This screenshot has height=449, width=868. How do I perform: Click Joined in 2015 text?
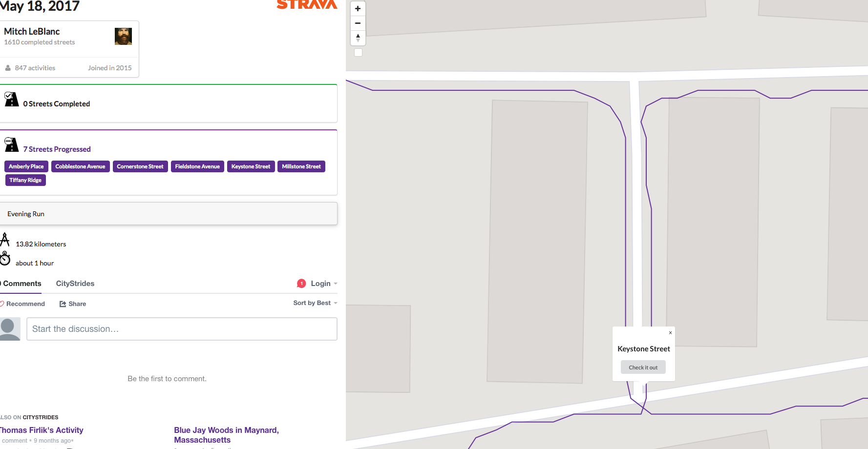pos(110,68)
